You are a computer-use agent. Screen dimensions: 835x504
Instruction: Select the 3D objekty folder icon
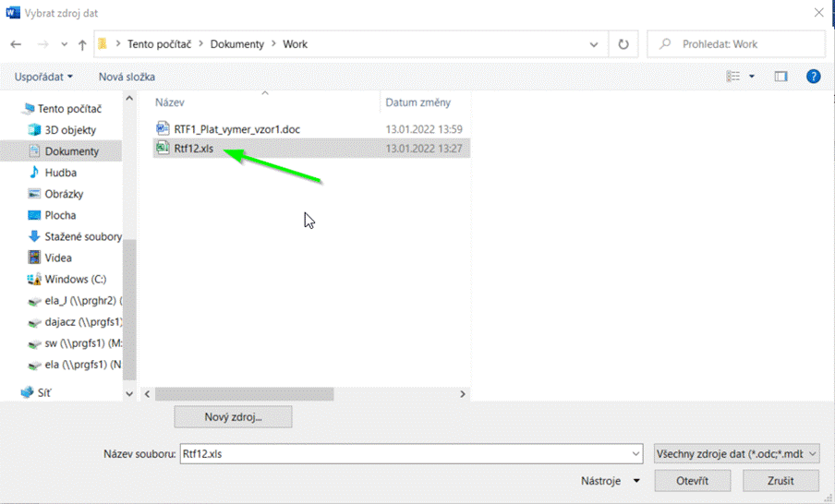[x=35, y=130]
